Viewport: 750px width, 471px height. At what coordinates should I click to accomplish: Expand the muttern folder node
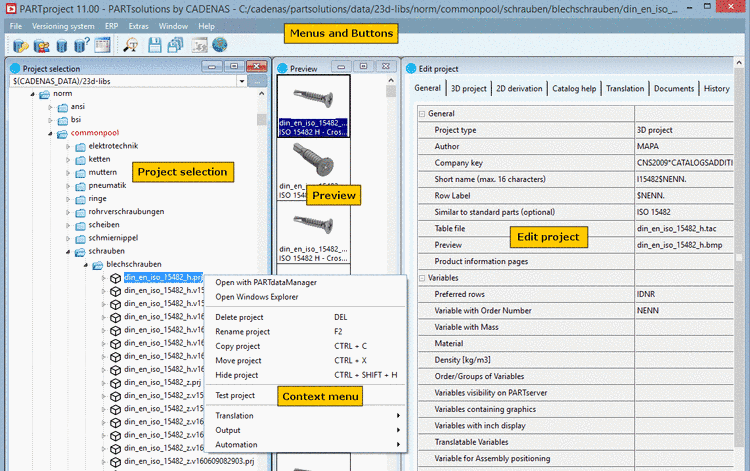68,173
